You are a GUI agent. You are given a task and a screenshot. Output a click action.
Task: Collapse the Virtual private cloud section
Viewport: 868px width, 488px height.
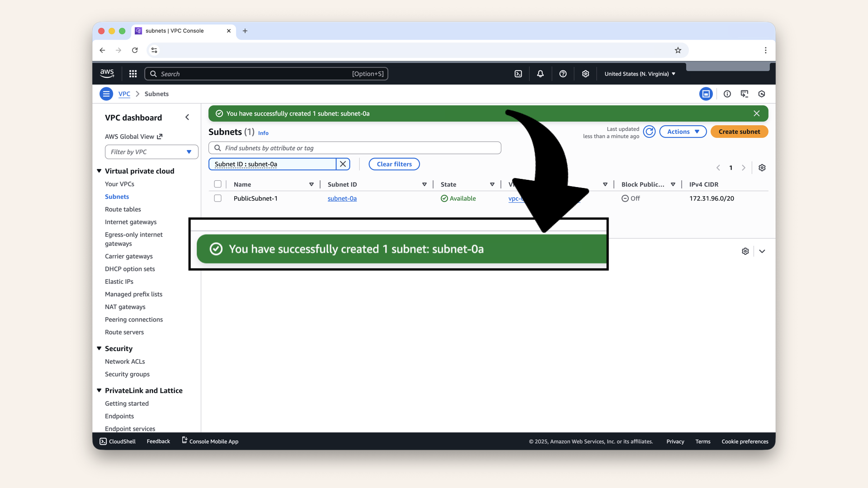coord(99,171)
